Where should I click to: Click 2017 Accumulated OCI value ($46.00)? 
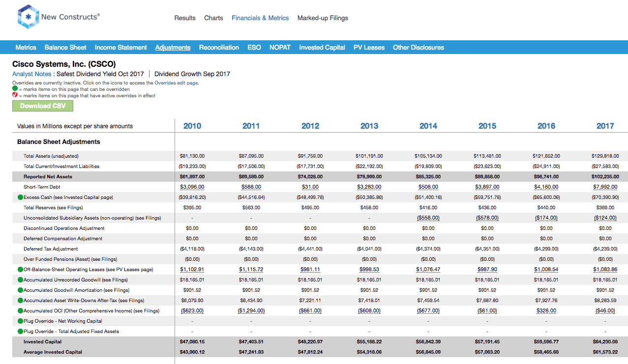point(605,311)
